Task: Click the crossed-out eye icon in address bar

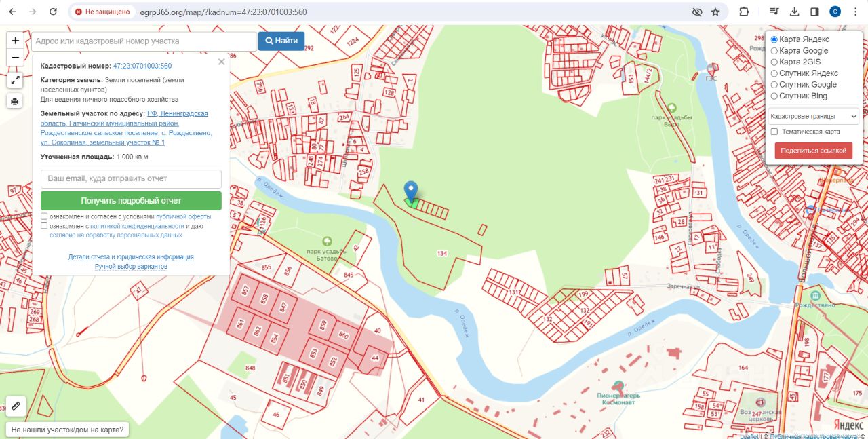Action: coord(696,12)
